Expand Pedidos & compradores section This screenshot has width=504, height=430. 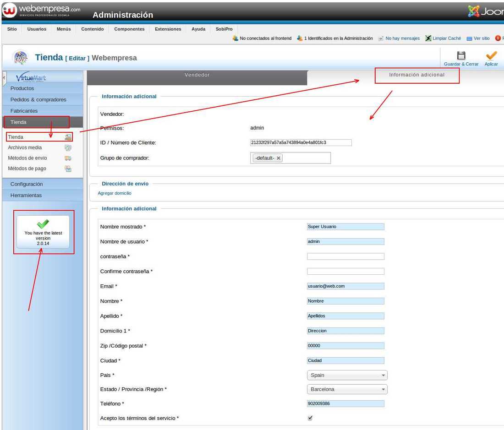click(x=43, y=99)
